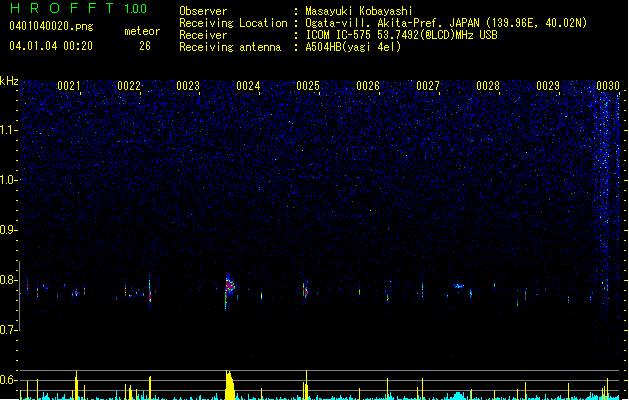Viewport: 629px width, 400px height.
Task: Click receiver ICOM IC-575 frequency text
Action: click(402, 35)
